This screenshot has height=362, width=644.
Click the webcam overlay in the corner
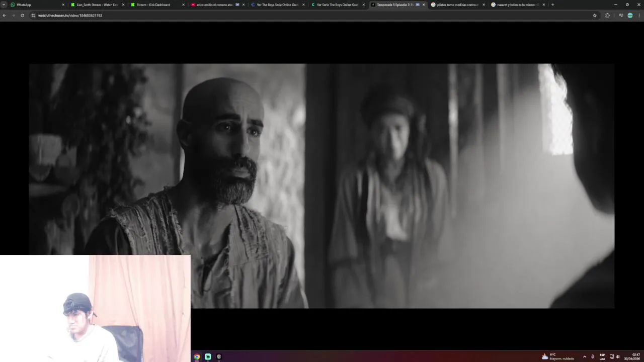coord(95,308)
